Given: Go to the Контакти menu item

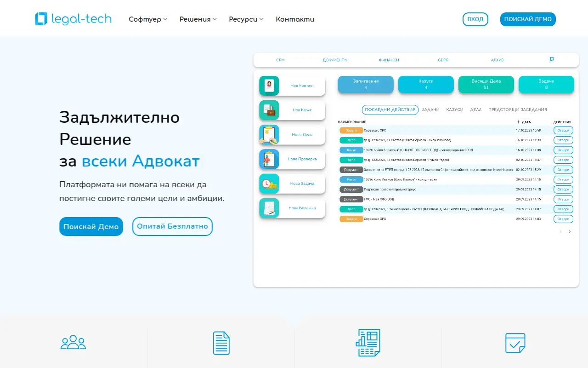Looking at the screenshot, I should coord(295,19).
